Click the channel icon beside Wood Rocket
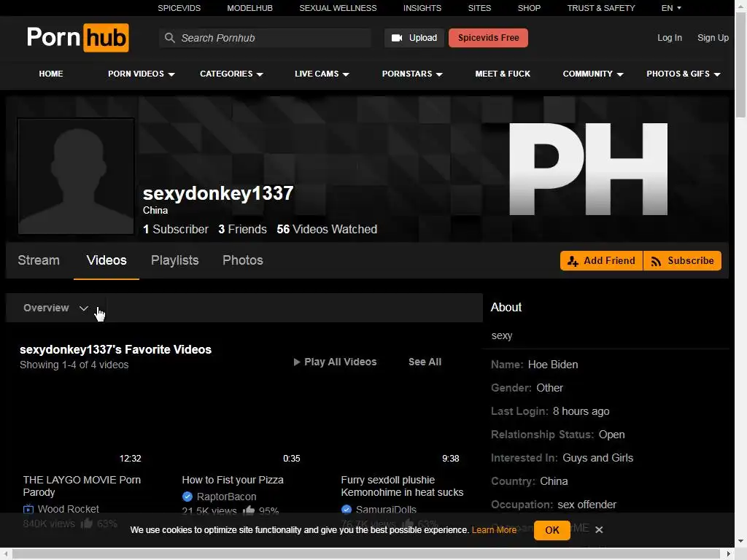Viewport: 747px width, 560px height. point(28,509)
